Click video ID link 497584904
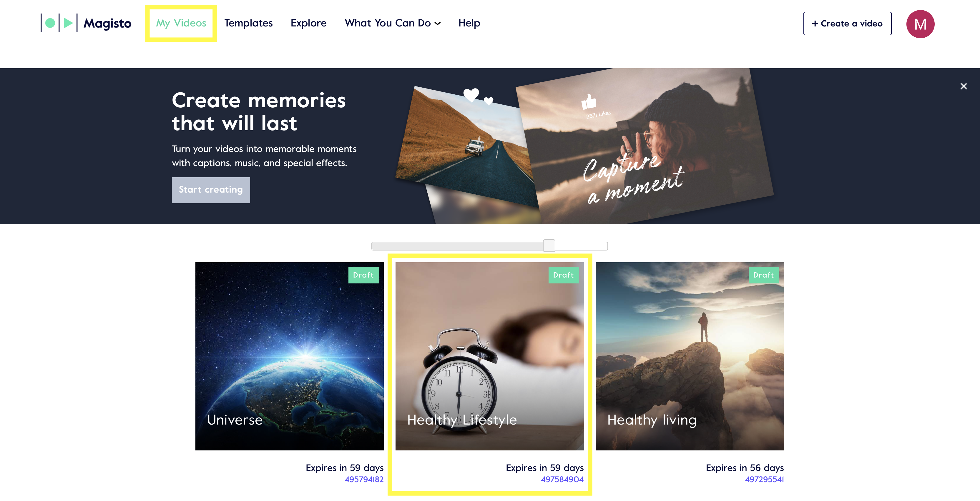This screenshot has height=501, width=980. pyautogui.click(x=562, y=479)
